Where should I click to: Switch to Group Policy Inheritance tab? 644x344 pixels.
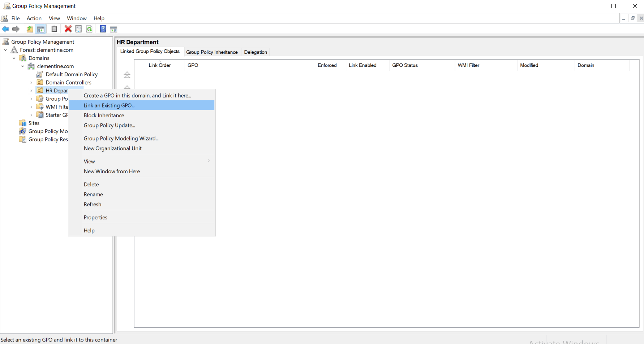[212, 52]
